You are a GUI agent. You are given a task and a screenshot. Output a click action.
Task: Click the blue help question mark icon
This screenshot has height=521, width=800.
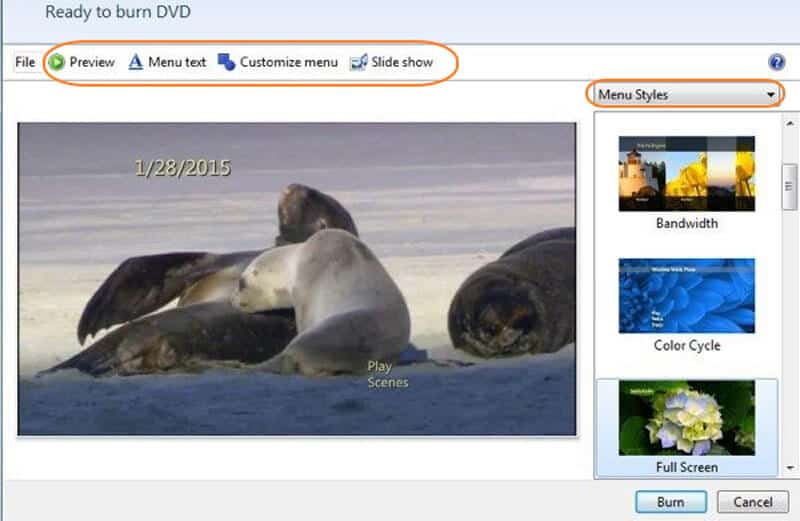777,62
